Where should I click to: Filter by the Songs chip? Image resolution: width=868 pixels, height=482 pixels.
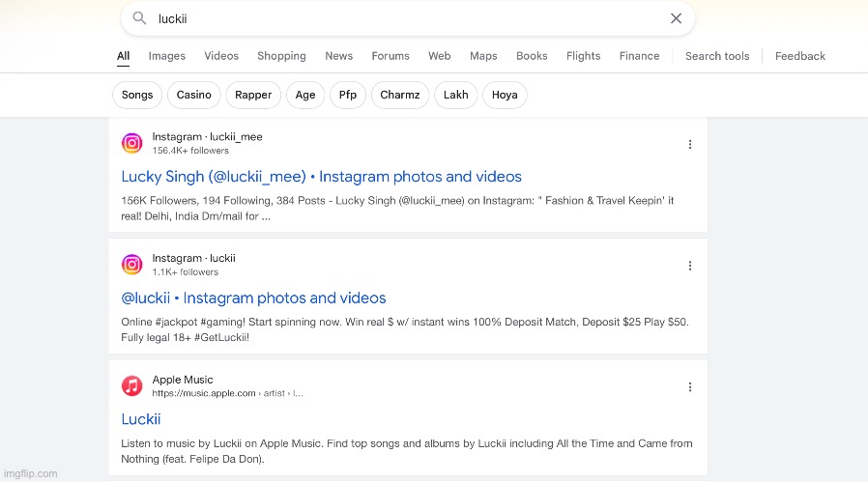point(137,95)
